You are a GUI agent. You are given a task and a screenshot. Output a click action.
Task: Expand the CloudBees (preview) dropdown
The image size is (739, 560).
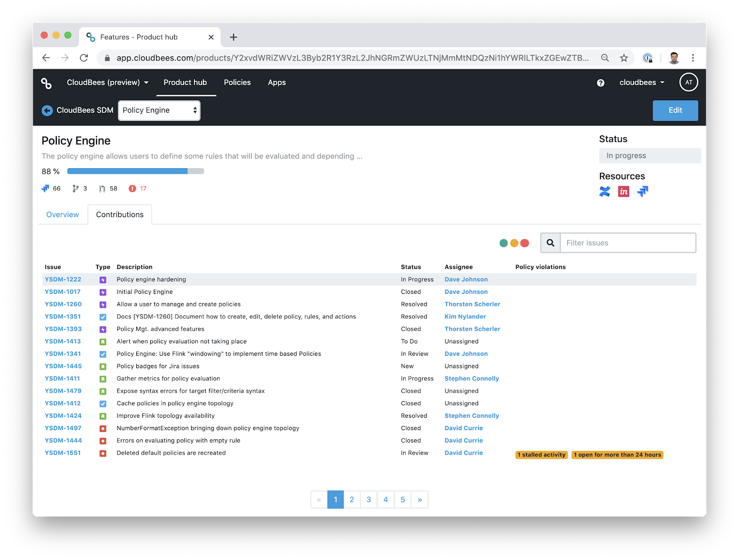[x=108, y=83]
